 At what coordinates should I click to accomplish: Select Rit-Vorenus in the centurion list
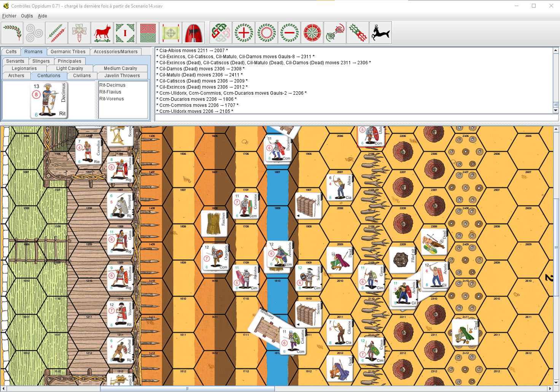point(111,99)
